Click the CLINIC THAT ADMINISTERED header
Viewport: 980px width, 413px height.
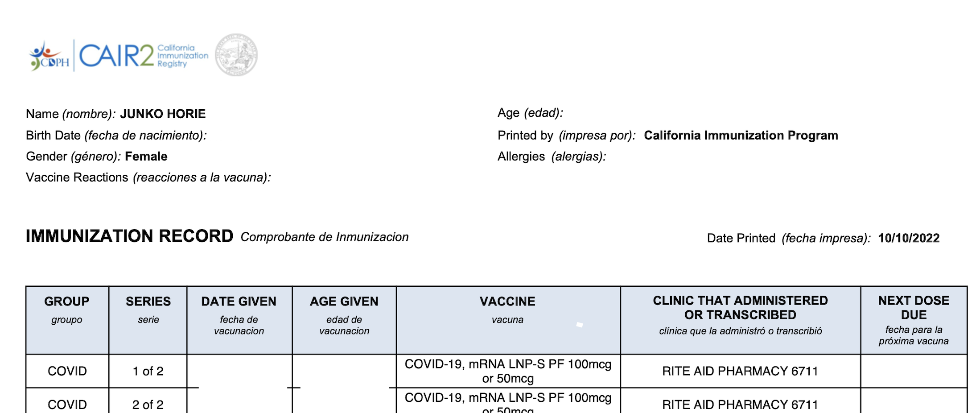[740, 307]
